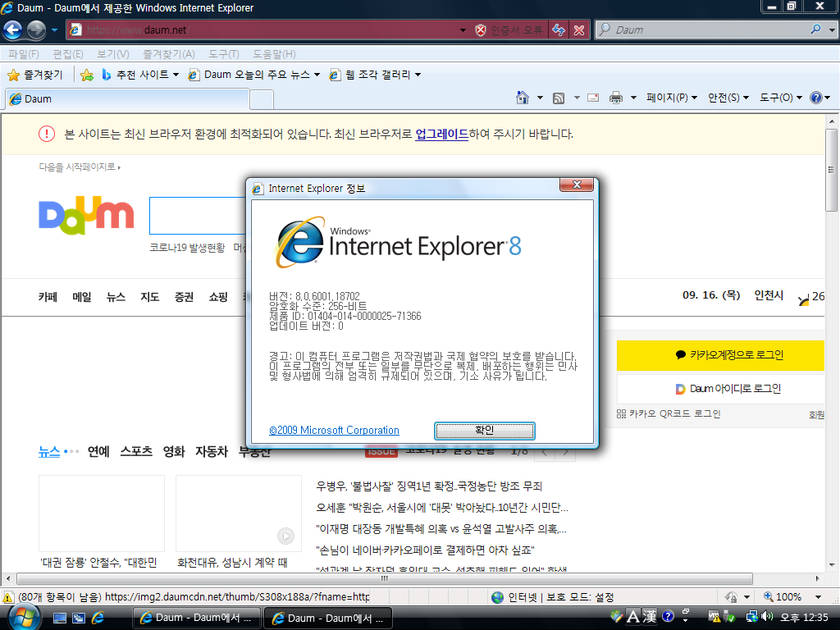Open the 페이지(P) command menu
The height and width of the screenshot is (630, 840).
coord(672,98)
